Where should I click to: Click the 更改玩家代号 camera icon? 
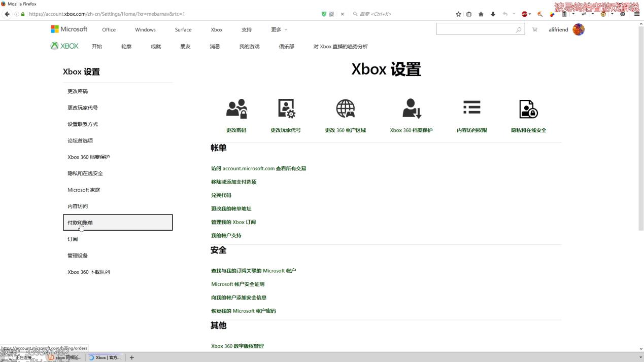point(286,108)
